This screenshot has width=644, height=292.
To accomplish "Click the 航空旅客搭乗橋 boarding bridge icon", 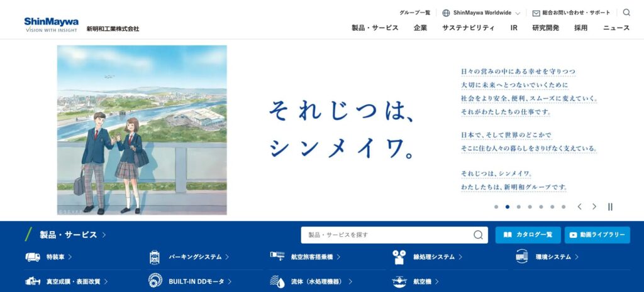I will tap(277, 256).
